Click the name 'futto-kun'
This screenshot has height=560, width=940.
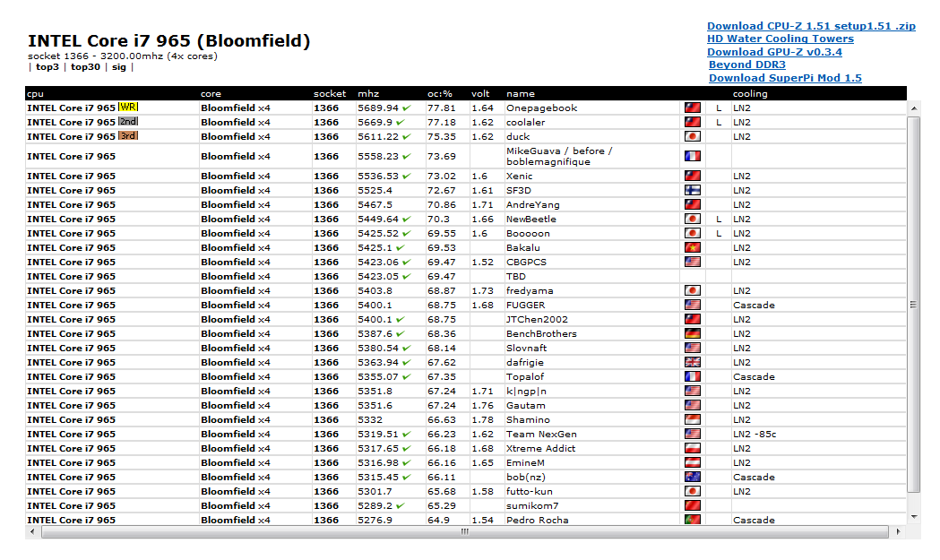point(530,492)
